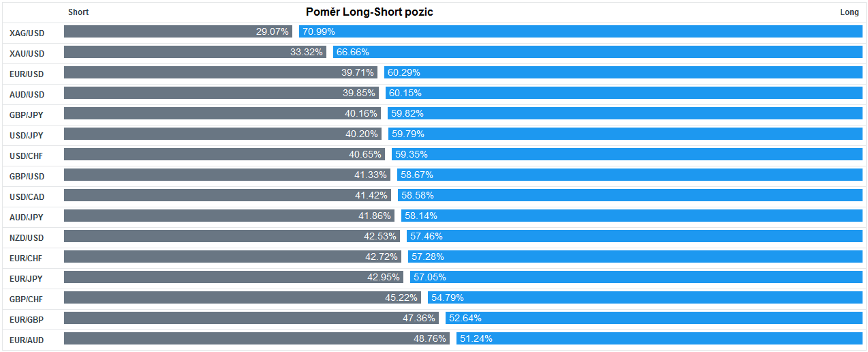This screenshot has height=352, width=868.
Task: Select the EUR/GBP pair label
Action: [27, 319]
